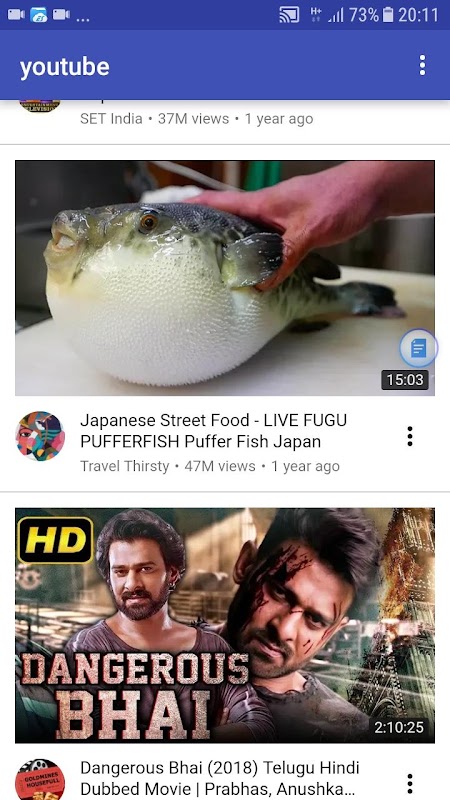450x800 pixels.
Task: Open Dangerous Bhai (2018) video title
Action: click(220, 778)
